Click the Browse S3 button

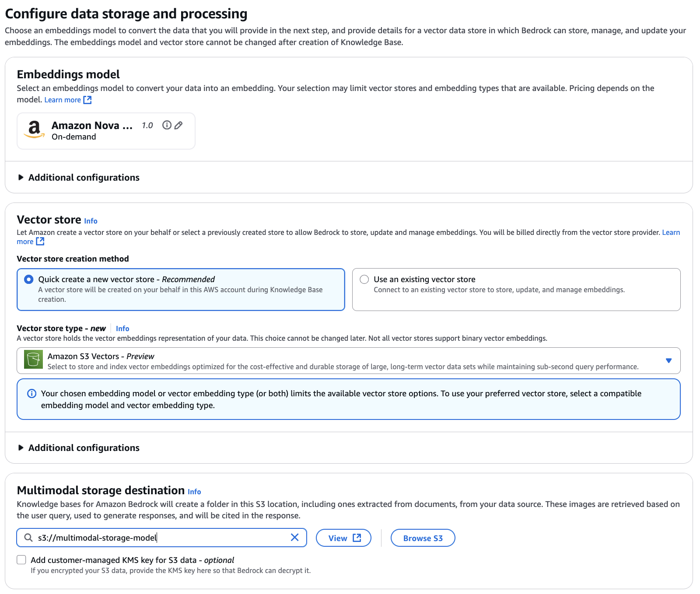pos(423,538)
